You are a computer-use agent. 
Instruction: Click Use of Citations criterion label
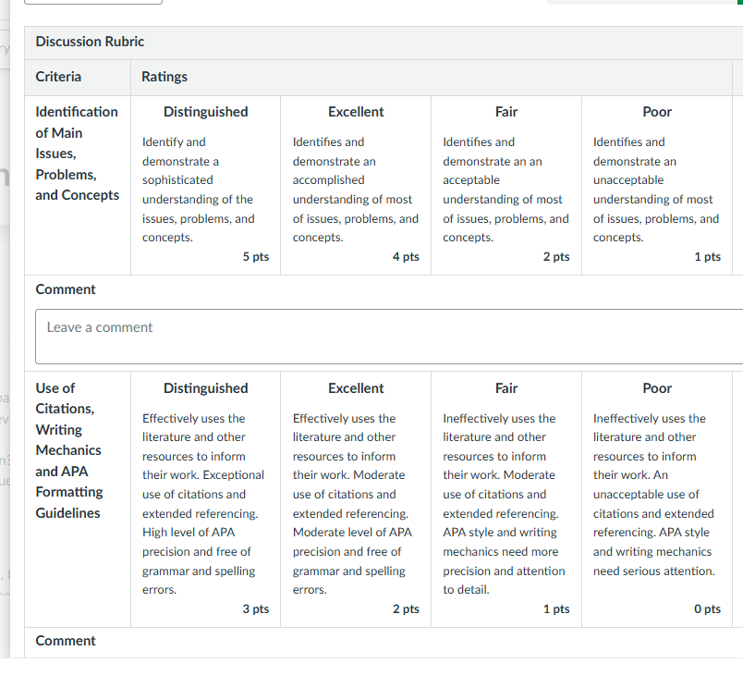click(x=69, y=450)
